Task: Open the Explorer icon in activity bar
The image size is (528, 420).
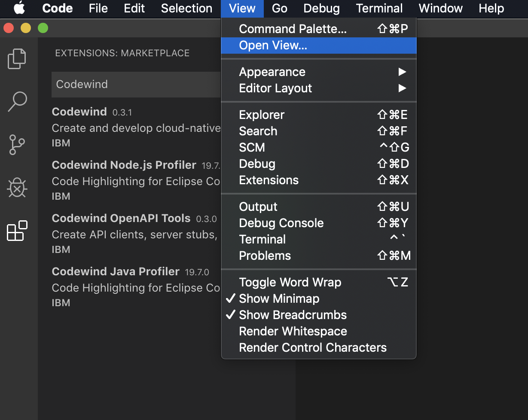Action: [17, 58]
